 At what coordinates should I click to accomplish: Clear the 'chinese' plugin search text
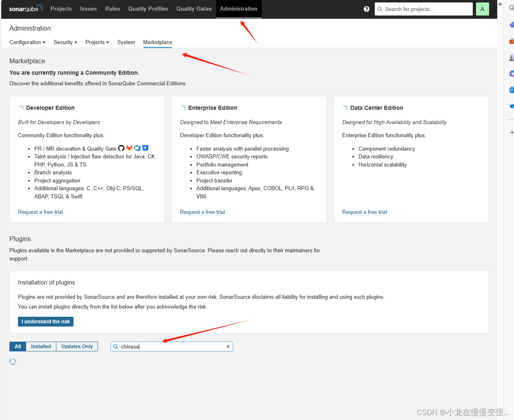click(x=228, y=347)
